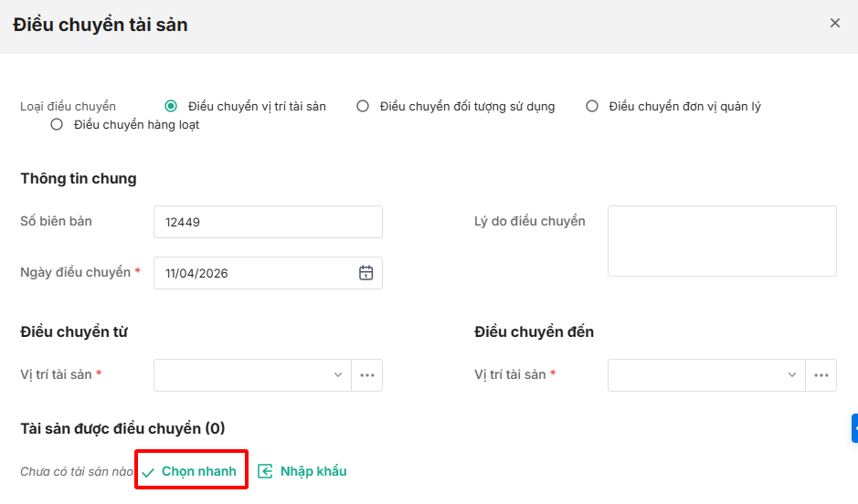The image size is (858, 504).
Task: Click source asset location combo box field
Action: 241,375
